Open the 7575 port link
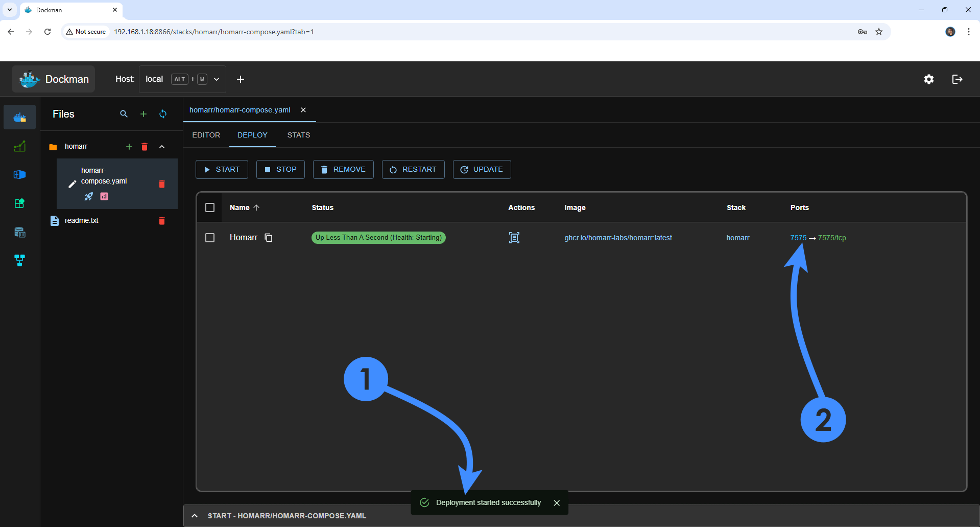Viewport: 980px width, 527px height. pos(798,238)
